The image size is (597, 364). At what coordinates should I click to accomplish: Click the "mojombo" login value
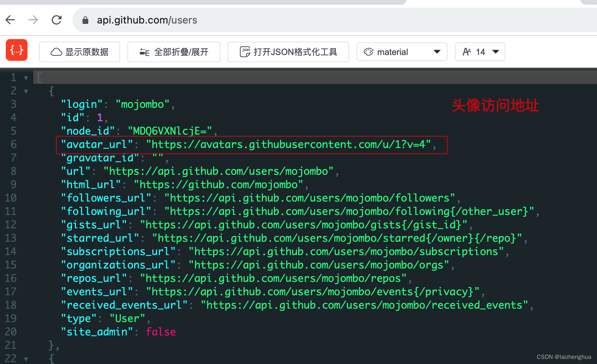[x=143, y=105]
